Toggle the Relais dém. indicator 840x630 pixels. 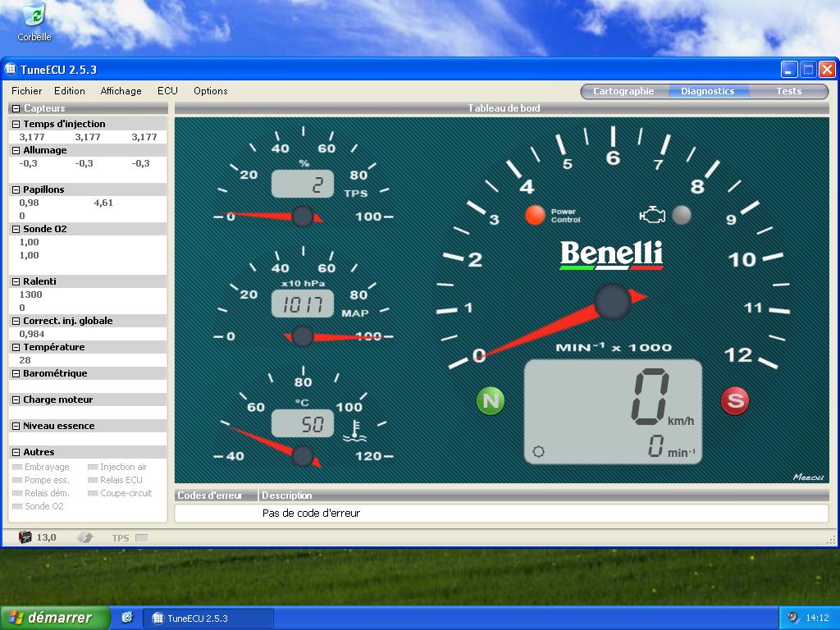[17, 493]
